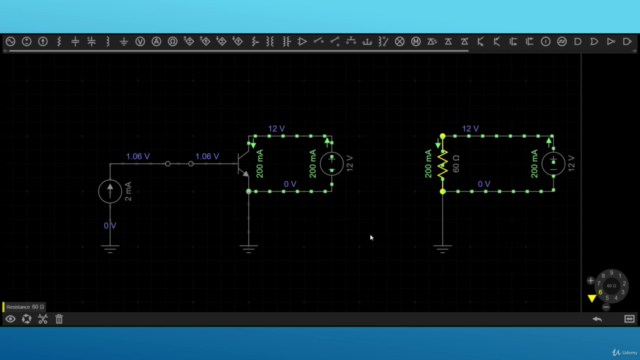Click the minus button below the dial
This screenshot has width=640, height=360.
point(606,307)
